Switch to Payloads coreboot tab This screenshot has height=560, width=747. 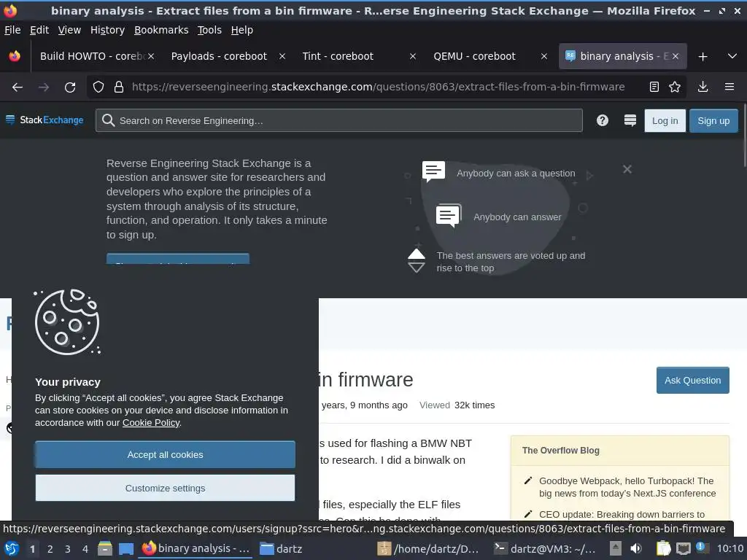tap(219, 56)
